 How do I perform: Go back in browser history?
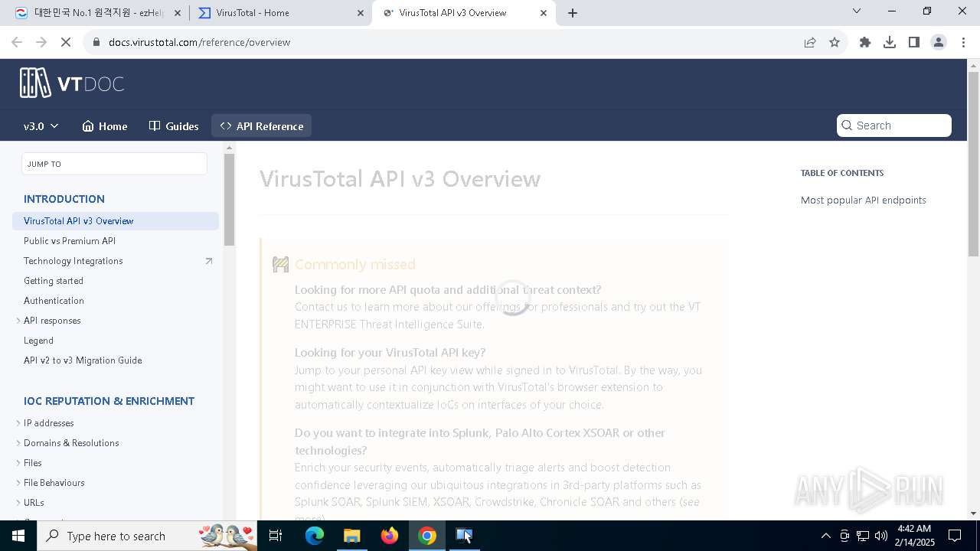pyautogui.click(x=17, y=42)
